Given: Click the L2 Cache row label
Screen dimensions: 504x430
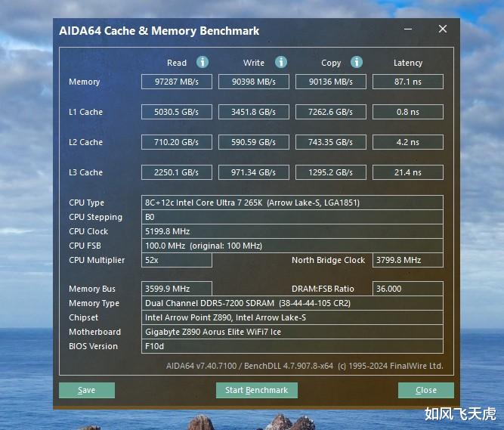Looking at the screenshot, I should coord(85,142).
